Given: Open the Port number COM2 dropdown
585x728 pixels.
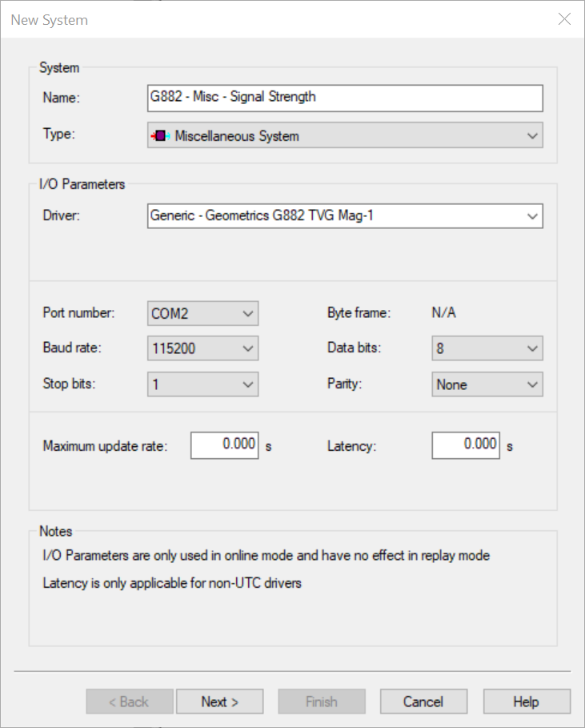Looking at the screenshot, I should pyautogui.click(x=203, y=314).
